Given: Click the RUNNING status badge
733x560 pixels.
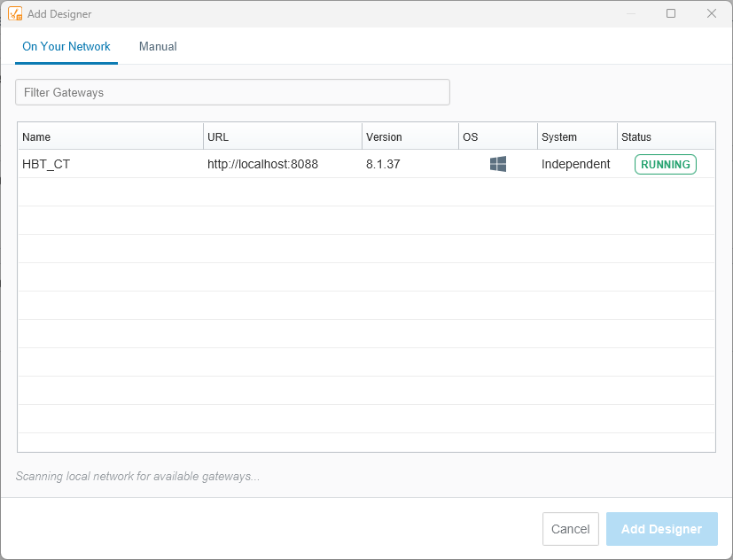Looking at the screenshot, I should [665, 164].
